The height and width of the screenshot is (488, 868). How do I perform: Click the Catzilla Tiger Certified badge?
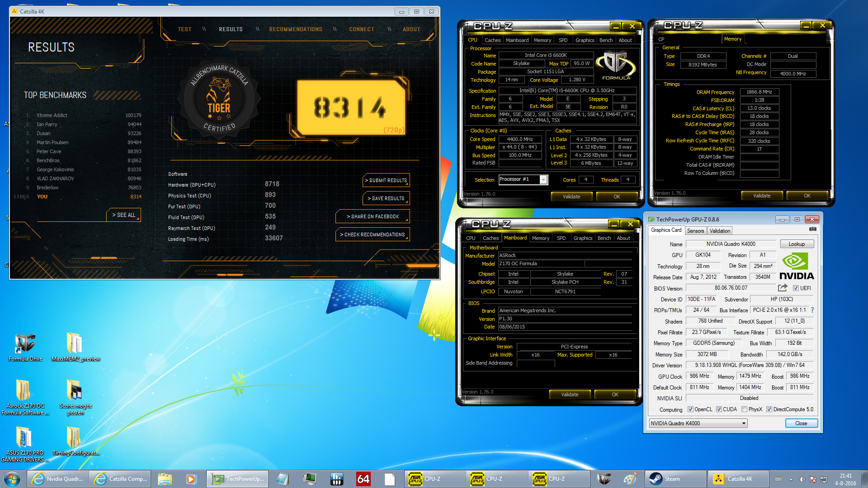tap(219, 99)
